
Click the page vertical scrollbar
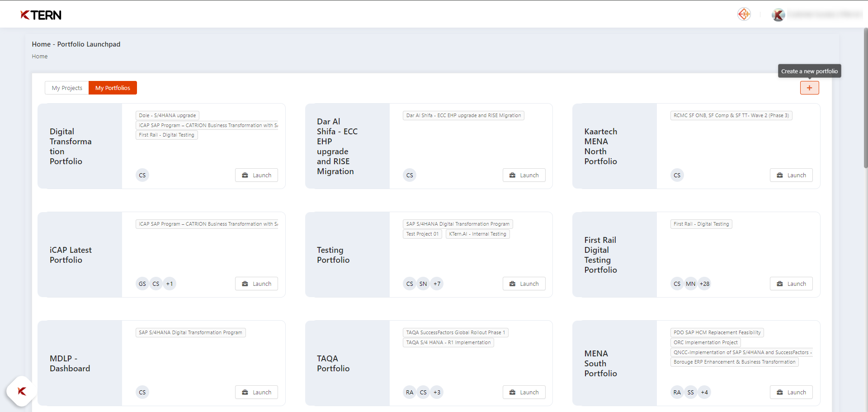(x=865, y=97)
